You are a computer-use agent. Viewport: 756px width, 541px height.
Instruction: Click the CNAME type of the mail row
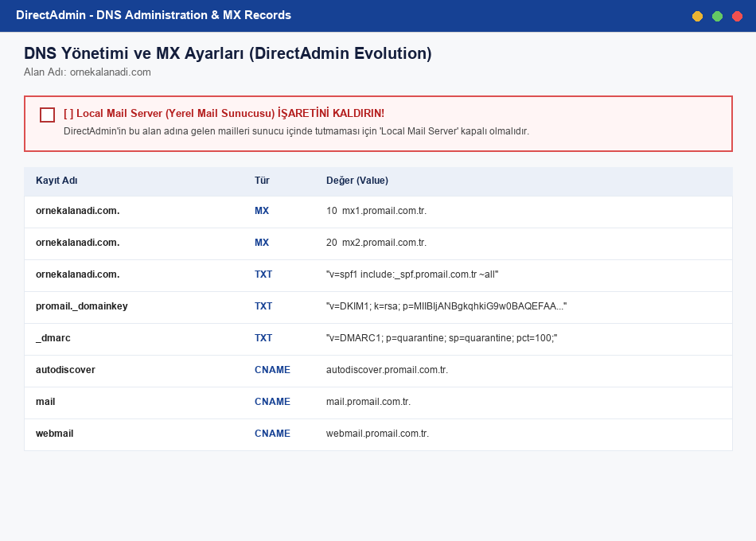[272, 402]
